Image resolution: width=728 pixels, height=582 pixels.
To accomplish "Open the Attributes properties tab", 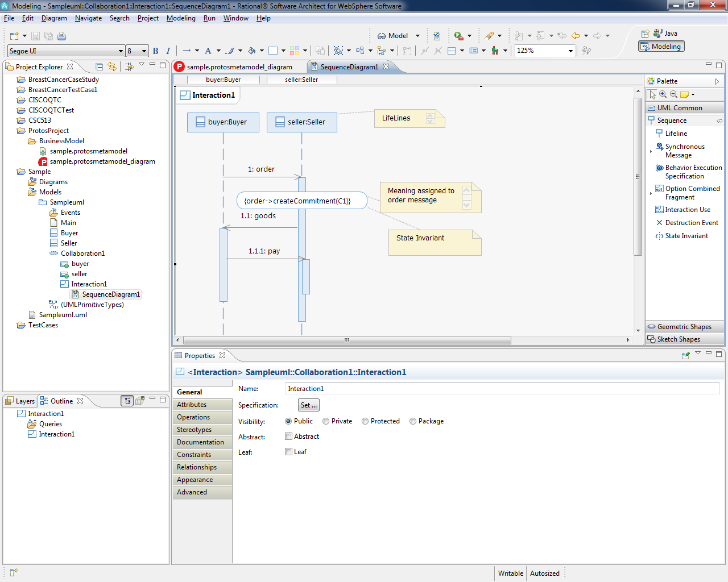I will 202,405.
